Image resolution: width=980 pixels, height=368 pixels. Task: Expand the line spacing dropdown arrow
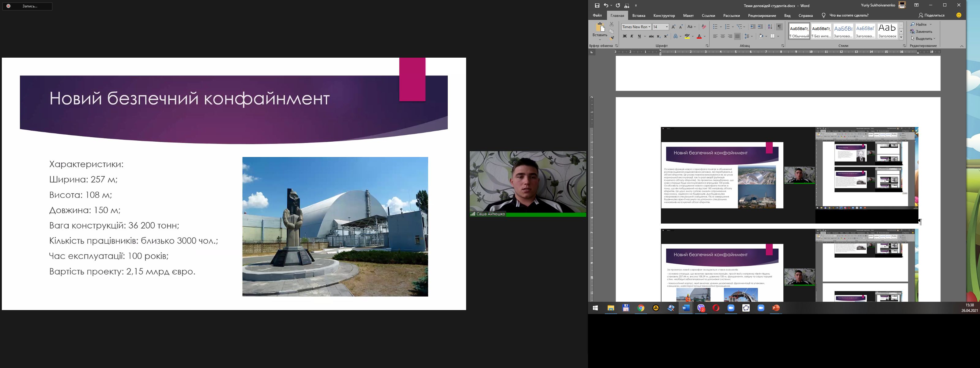click(x=752, y=36)
